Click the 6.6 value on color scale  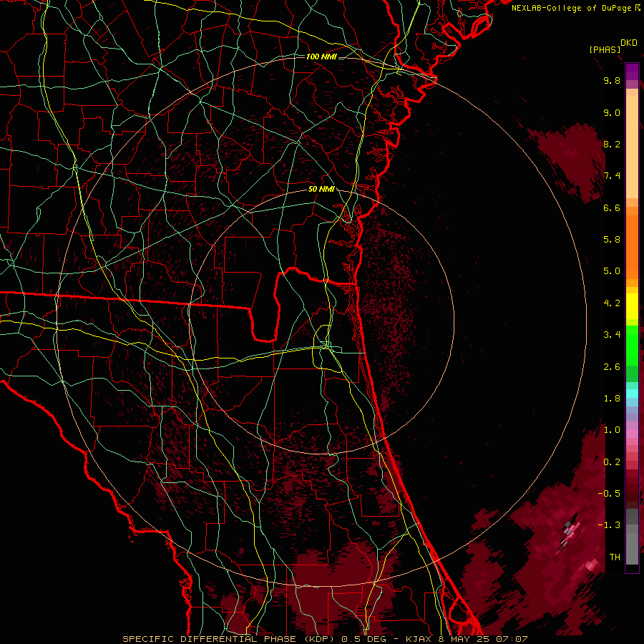coord(612,208)
